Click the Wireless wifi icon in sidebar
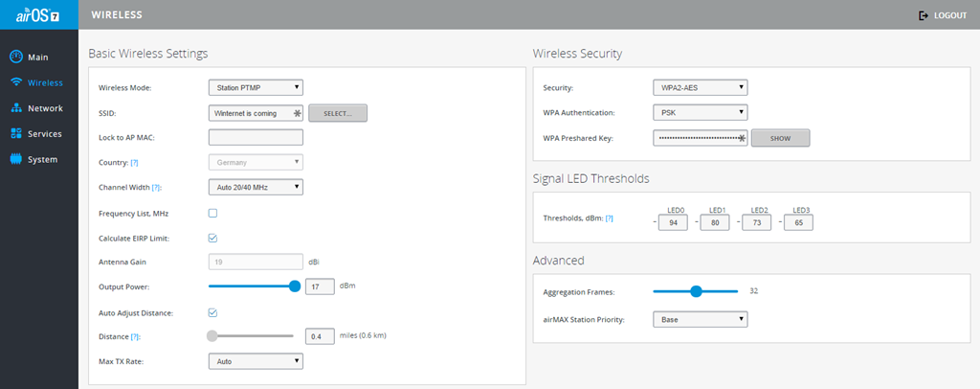The width and height of the screenshot is (980, 389). (x=17, y=82)
